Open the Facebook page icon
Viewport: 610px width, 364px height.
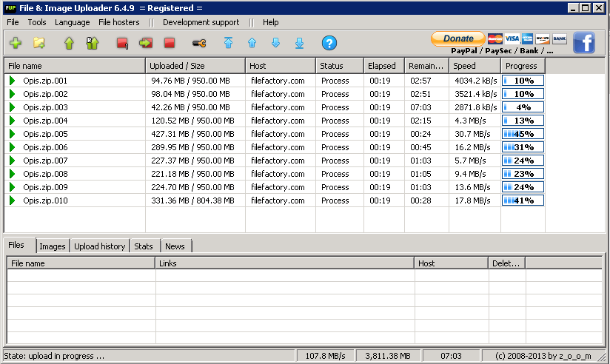[584, 42]
